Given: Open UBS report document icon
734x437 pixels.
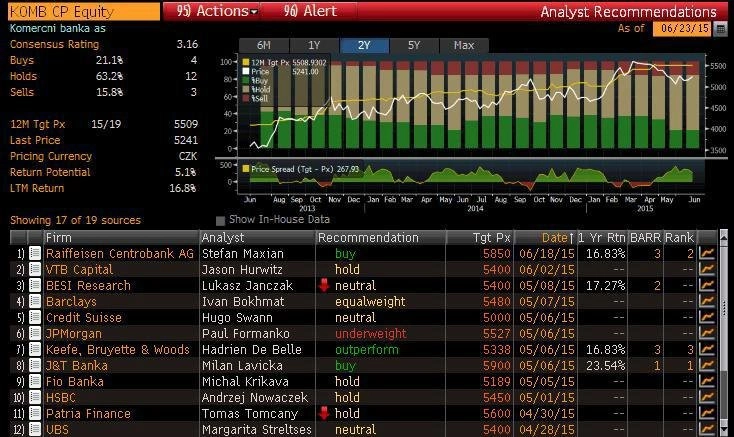Looking at the screenshot, I should [x=35, y=429].
